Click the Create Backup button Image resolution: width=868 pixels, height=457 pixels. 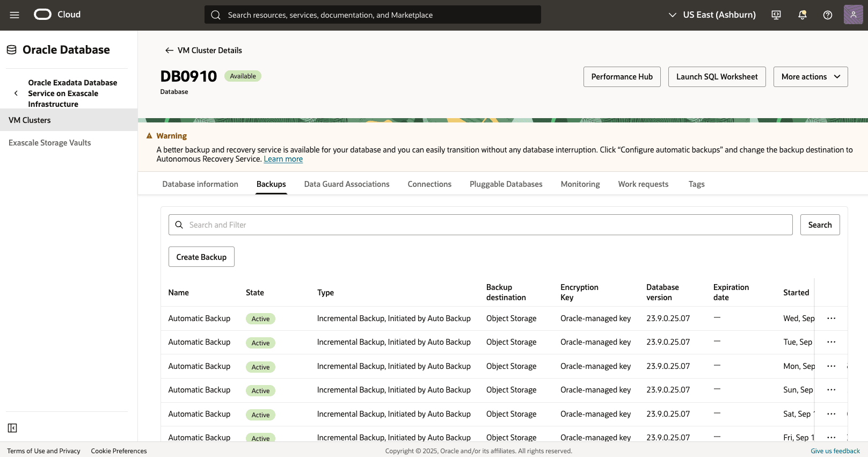201,257
